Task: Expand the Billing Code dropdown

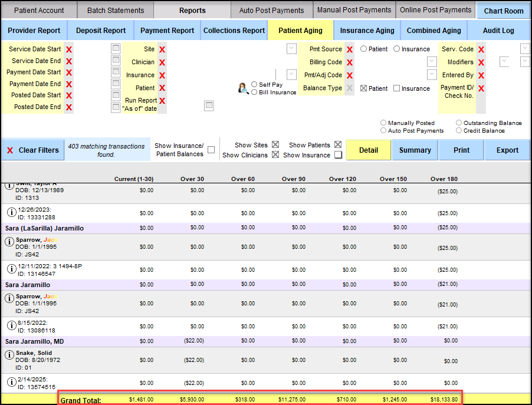Action: pyautogui.click(x=432, y=62)
